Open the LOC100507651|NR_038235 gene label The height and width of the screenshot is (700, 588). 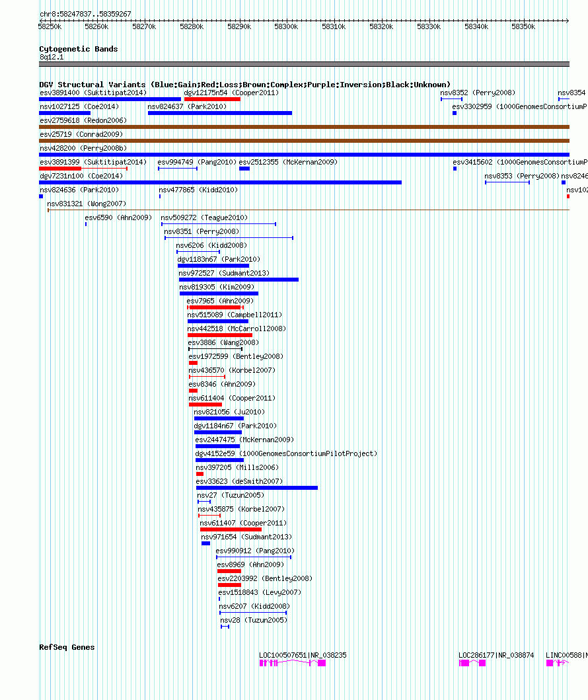(303, 655)
